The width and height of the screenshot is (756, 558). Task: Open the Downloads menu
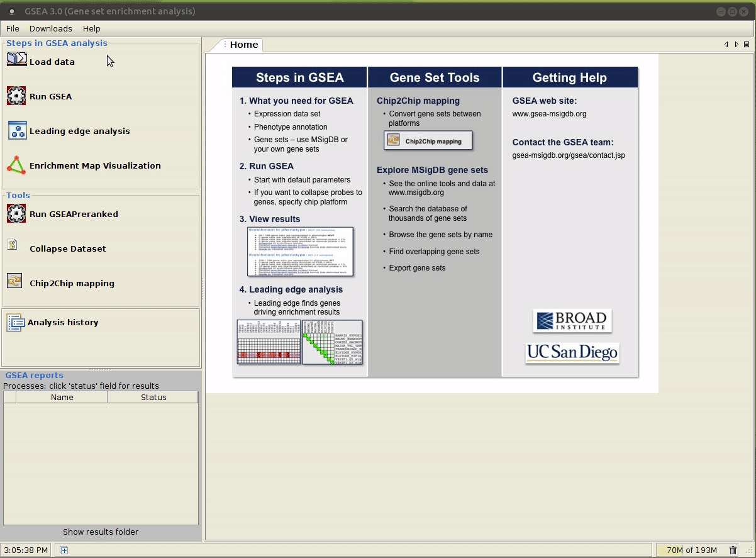51,29
